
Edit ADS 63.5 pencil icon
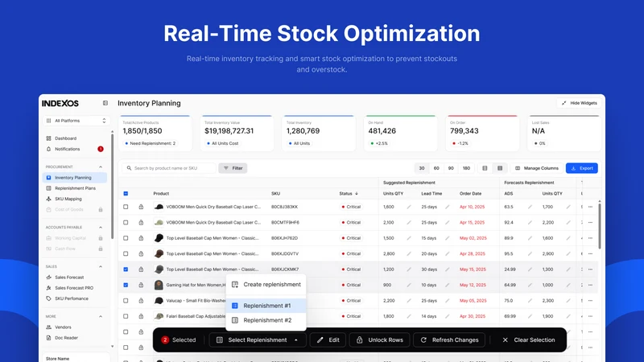point(530,207)
